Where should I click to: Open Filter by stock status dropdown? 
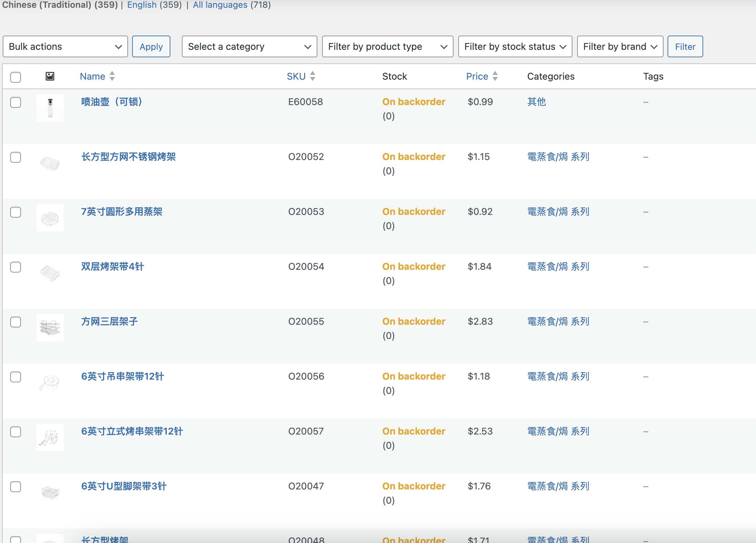click(x=515, y=46)
